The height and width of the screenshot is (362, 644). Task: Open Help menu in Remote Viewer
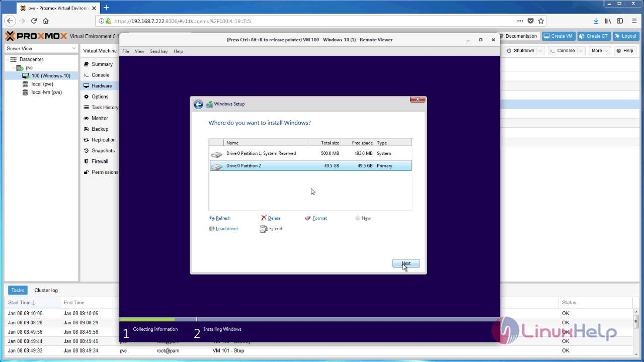tap(178, 51)
